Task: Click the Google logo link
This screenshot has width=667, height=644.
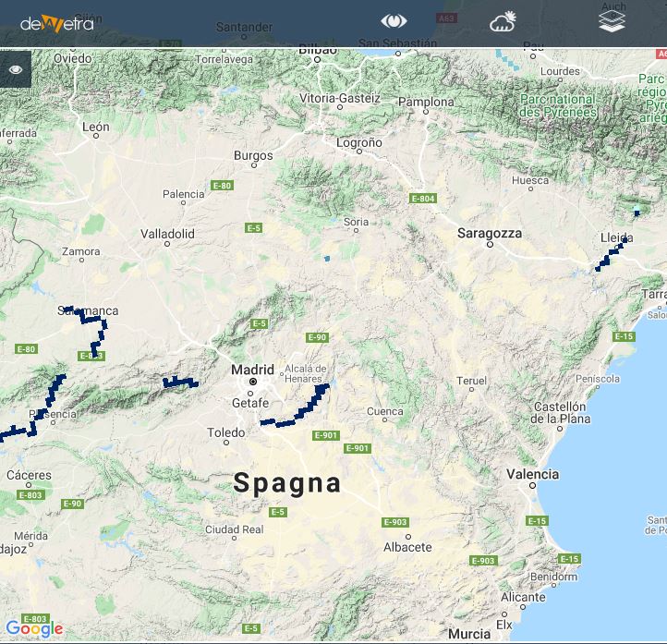Action: pos(34,628)
